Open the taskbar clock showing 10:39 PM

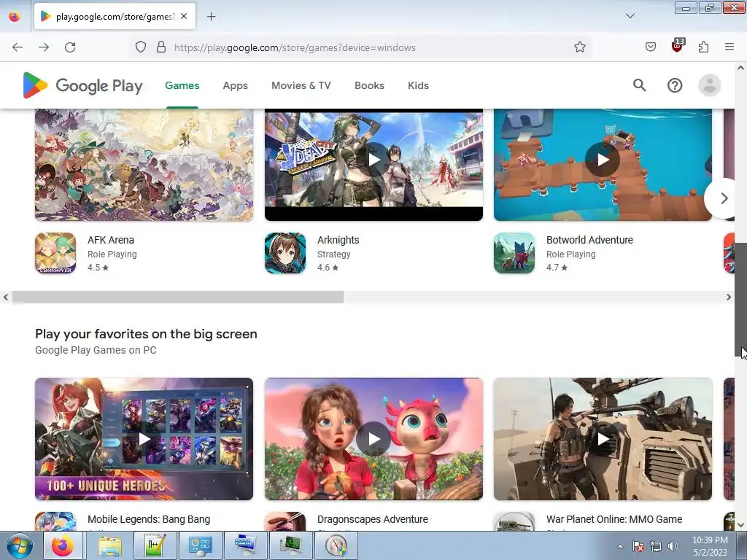click(x=710, y=546)
